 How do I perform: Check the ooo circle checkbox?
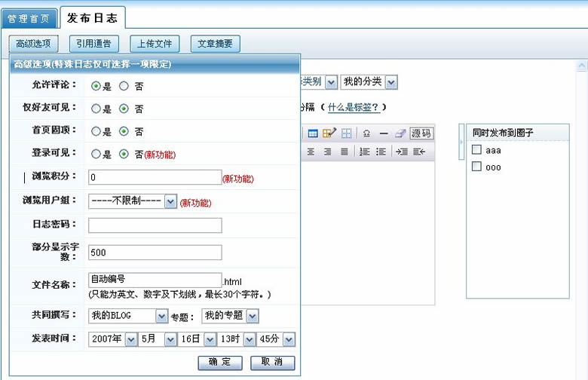pyautogui.click(x=476, y=166)
